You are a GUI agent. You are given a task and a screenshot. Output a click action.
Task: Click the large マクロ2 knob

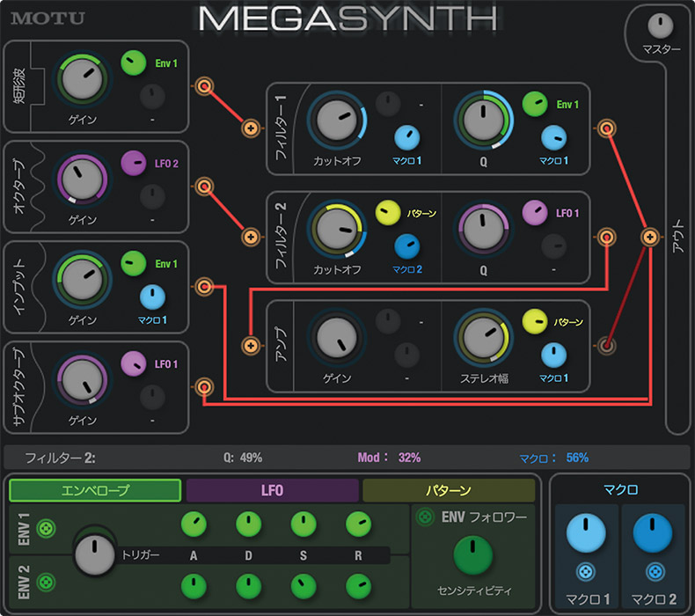pyautogui.click(x=653, y=533)
